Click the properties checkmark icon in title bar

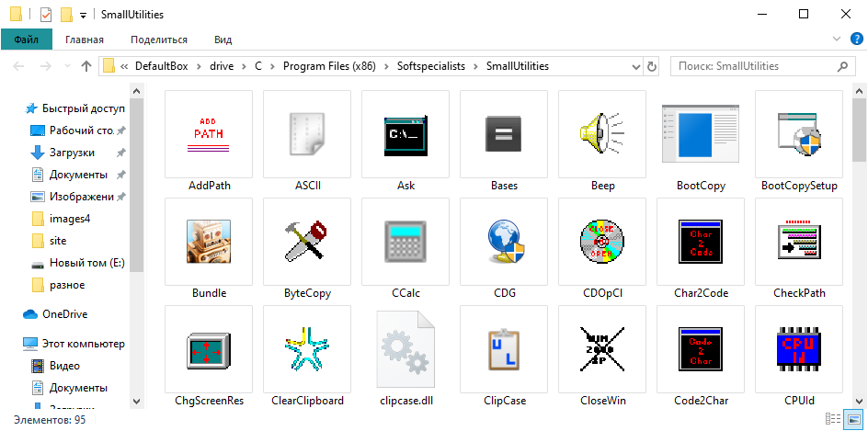tap(46, 15)
